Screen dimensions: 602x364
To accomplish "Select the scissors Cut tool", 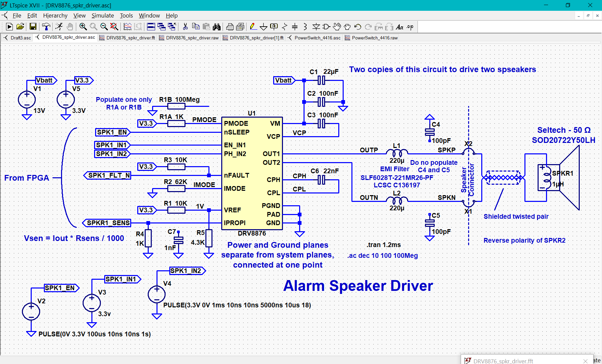I will tap(185, 27).
